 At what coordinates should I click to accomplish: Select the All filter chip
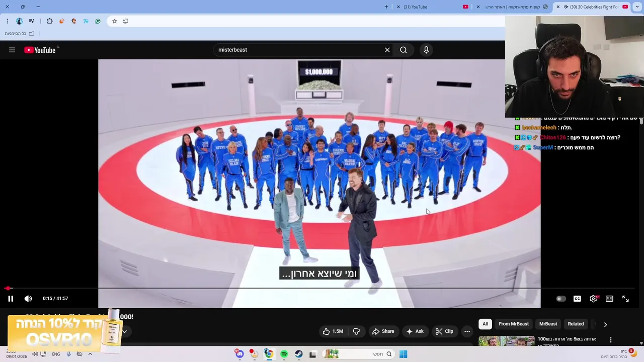[x=485, y=324]
